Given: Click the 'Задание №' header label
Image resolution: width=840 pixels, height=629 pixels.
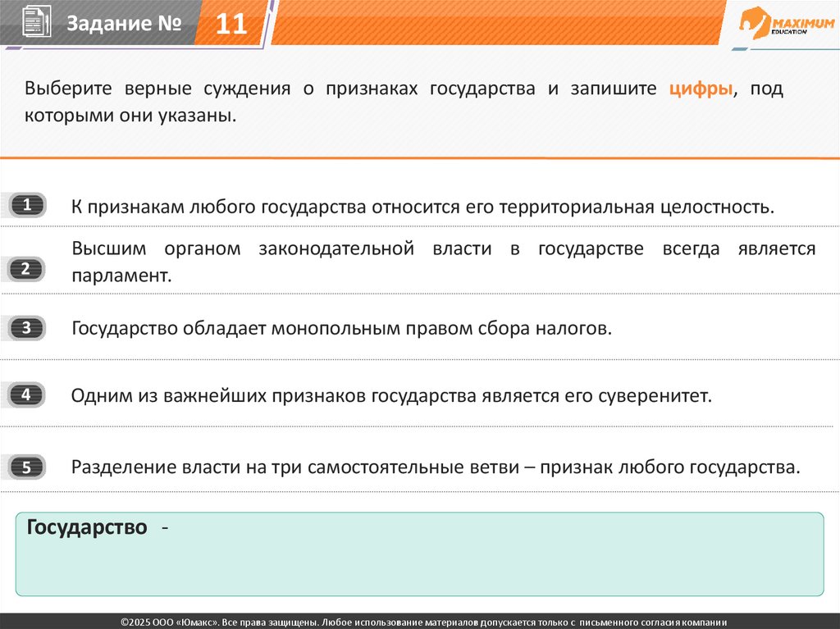Looking at the screenshot, I should (x=124, y=23).
